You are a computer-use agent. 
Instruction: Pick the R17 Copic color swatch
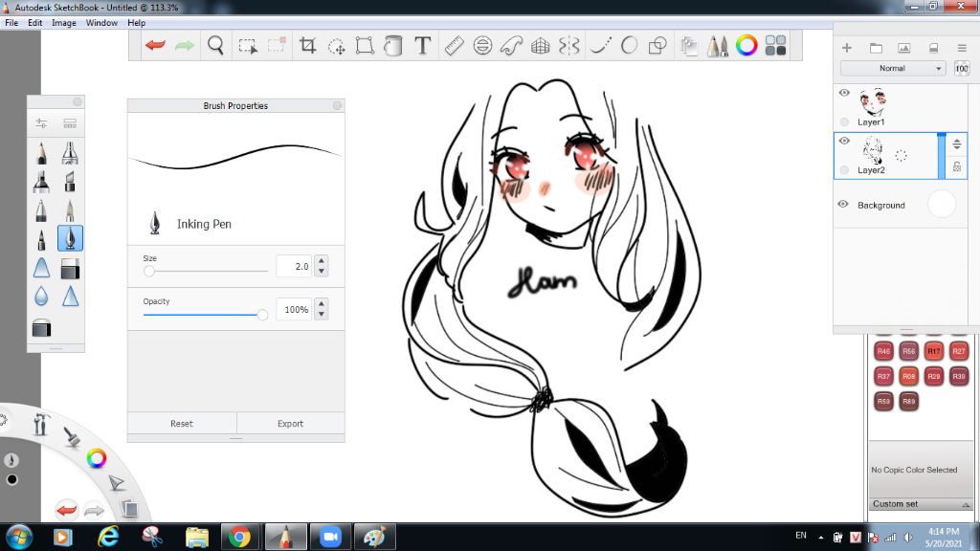point(934,351)
